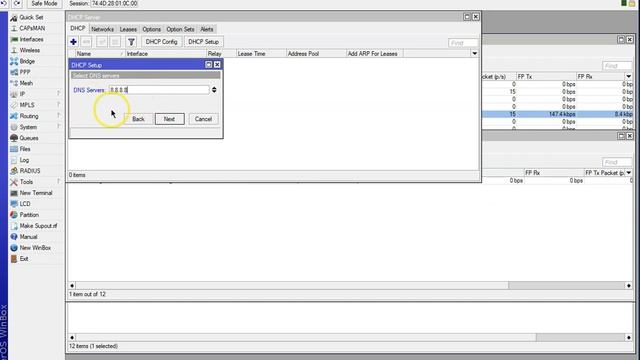Switch to the Option Sets tab
This screenshot has height=360, width=640.
pyautogui.click(x=180, y=29)
